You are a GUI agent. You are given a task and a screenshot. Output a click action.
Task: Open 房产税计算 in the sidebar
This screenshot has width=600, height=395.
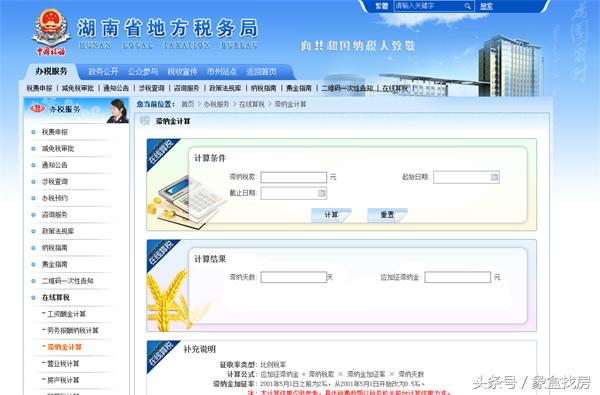pos(63,380)
